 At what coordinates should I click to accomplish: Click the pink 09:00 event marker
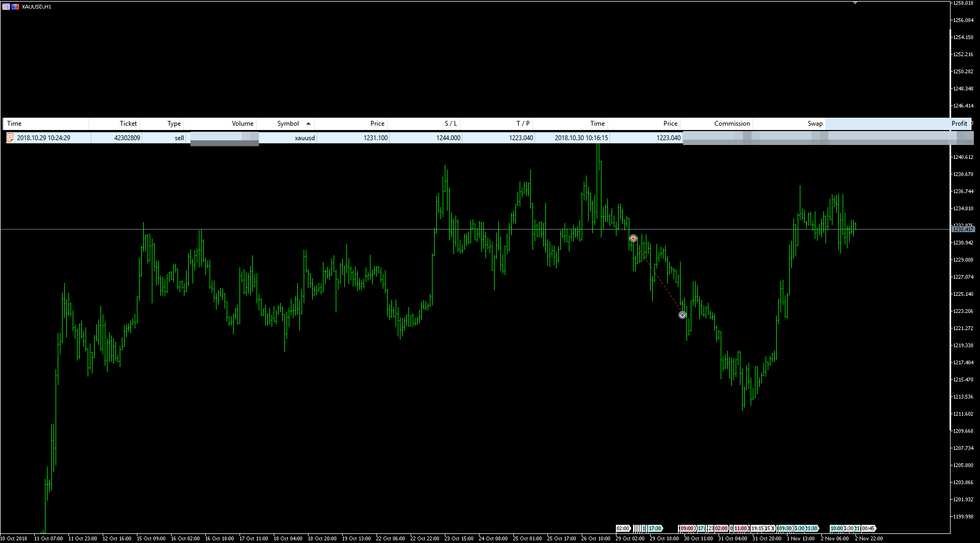coord(686,529)
